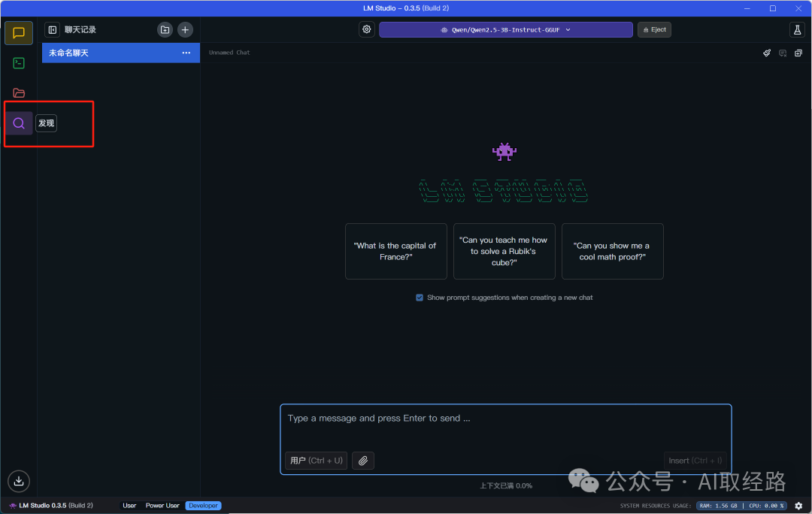Viewport: 812px width, 514px height.
Task: Click the 上下文已满 0.0% context indicator
Action: pyautogui.click(x=506, y=485)
